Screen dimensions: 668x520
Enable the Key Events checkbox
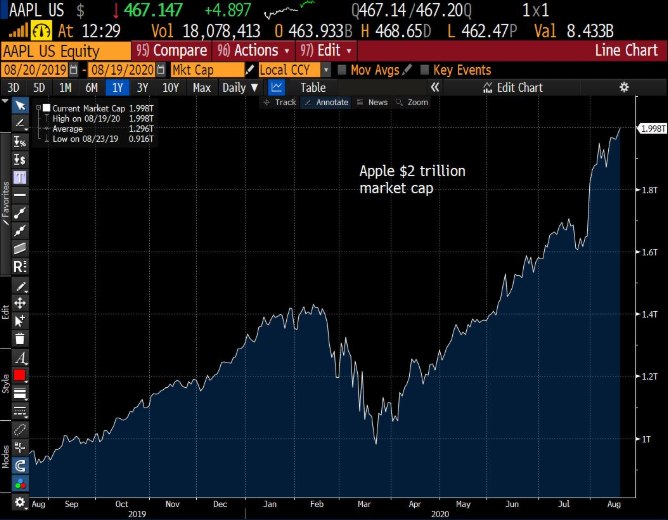tap(424, 70)
